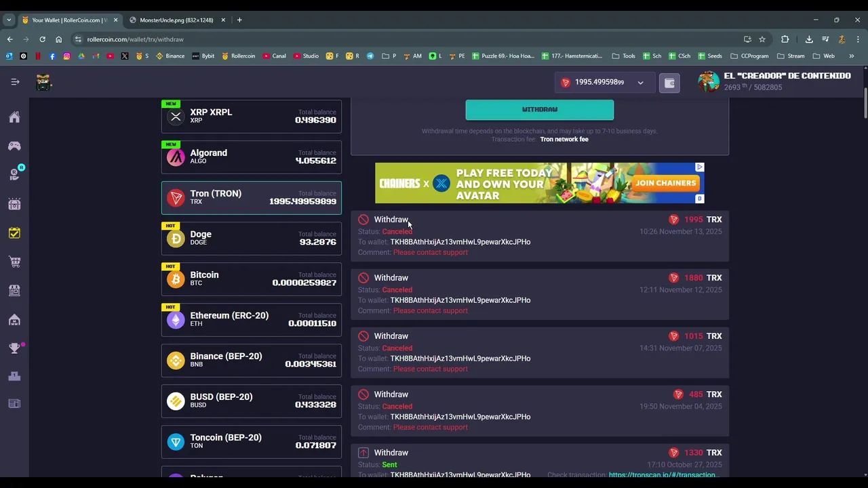Click the page vertical scrollbar
The image size is (868, 488).
click(865, 102)
